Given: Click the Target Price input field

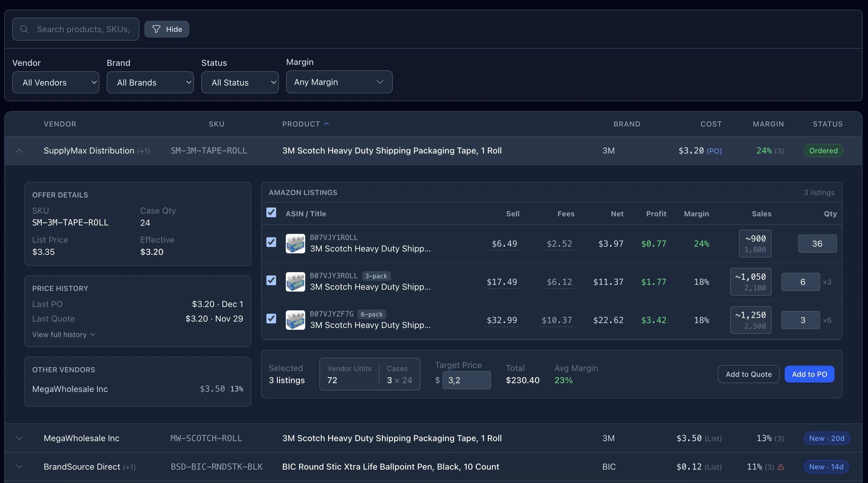Looking at the screenshot, I should [467, 380].
